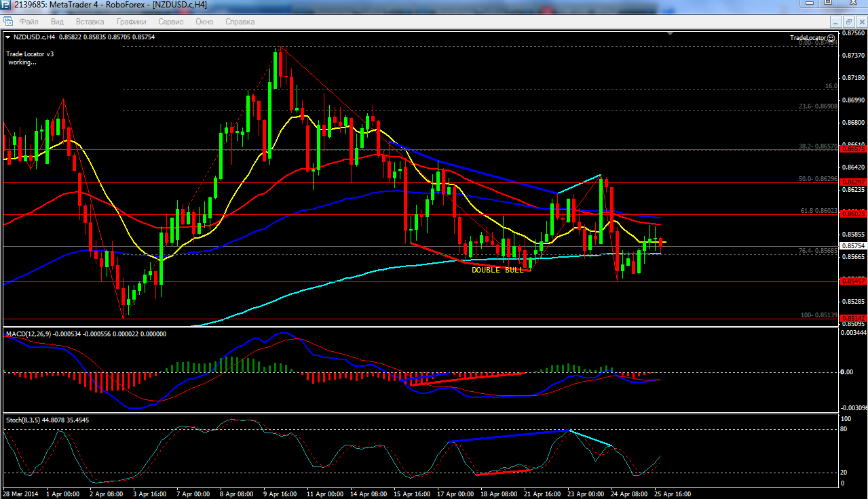Restore down the inner chart window
The width and height of the screenshot is (868, 499).
pos(848,22)
